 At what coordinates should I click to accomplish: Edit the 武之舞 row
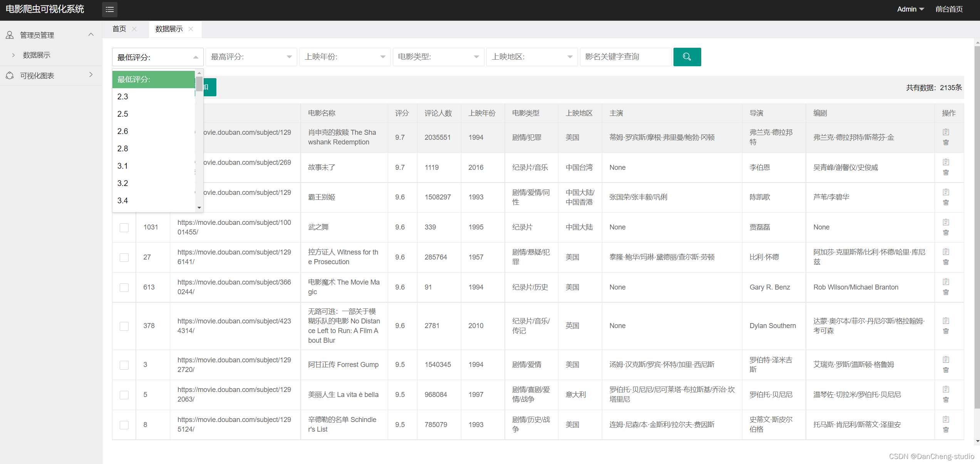point(946,222)
